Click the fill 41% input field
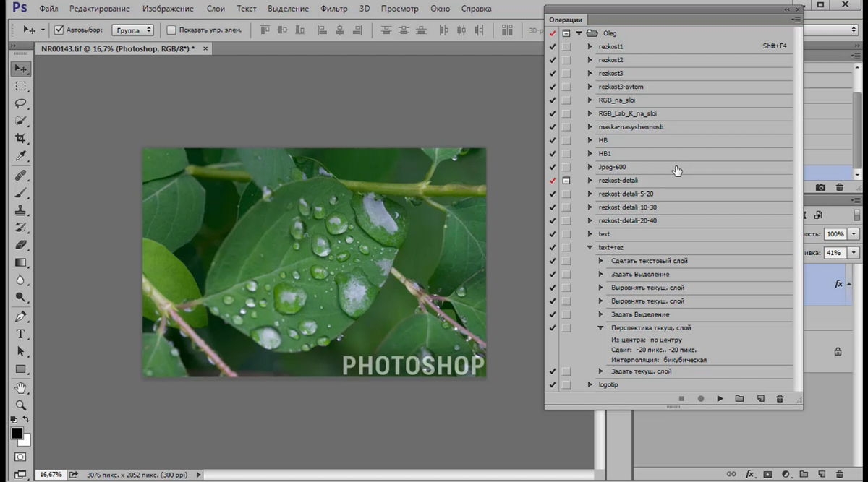 click(835, 253)
